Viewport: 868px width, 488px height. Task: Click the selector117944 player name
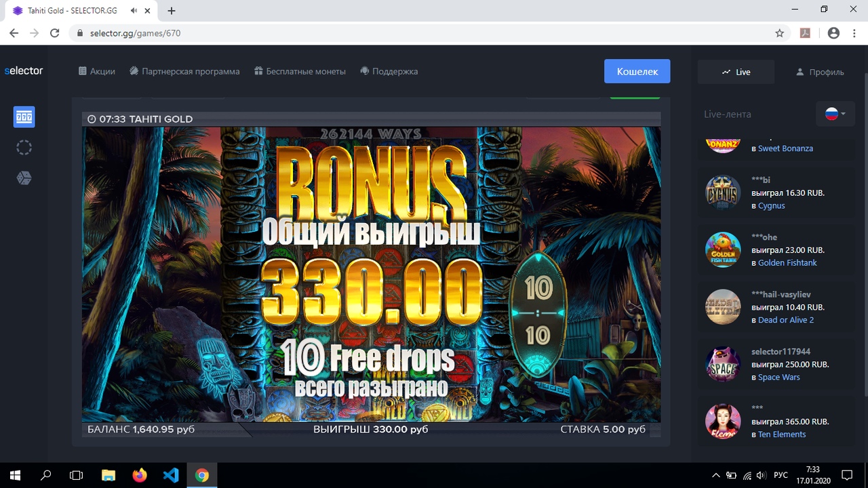781,351
